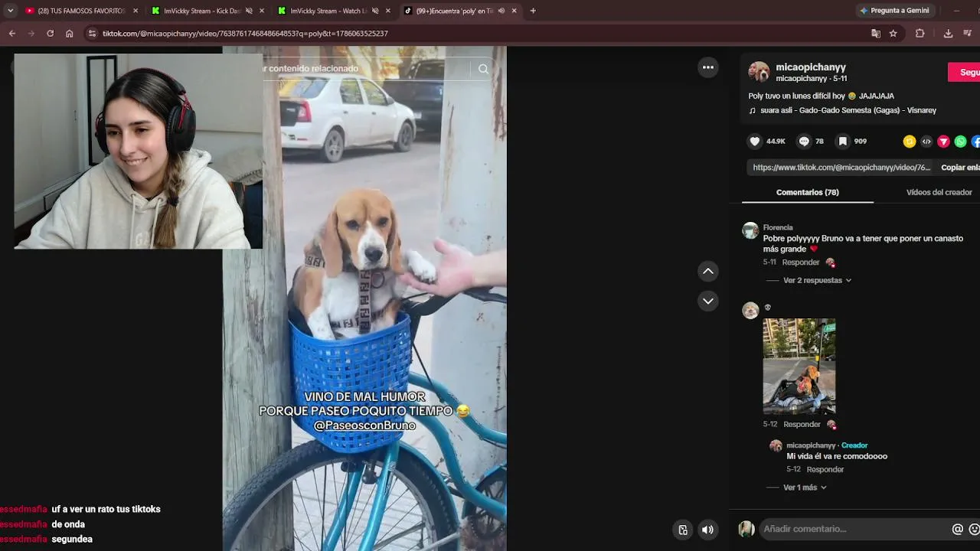Copy the video link with Copiar enlace

960,168
